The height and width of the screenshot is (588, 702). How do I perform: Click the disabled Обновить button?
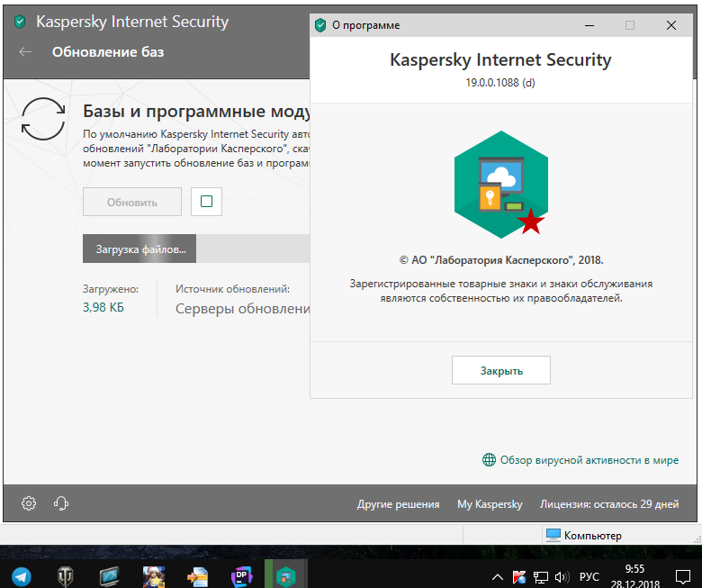(132, 202)
